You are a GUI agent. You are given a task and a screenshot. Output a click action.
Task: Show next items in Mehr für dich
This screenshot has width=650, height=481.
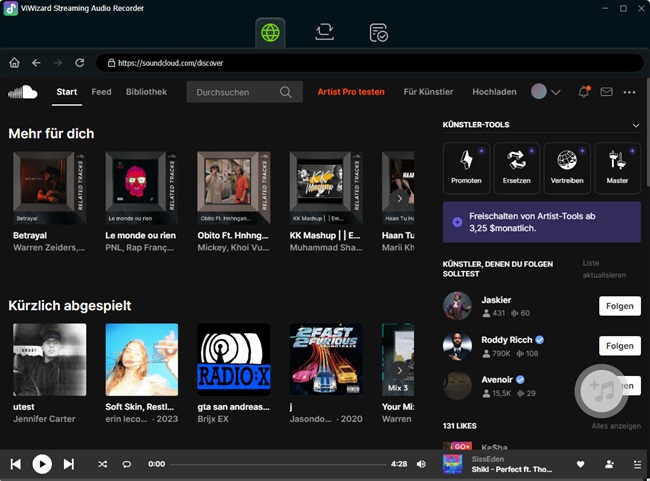[400, 199]
